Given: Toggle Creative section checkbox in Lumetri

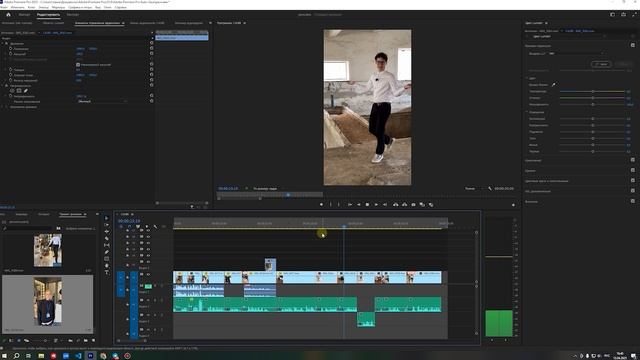Looking at the screenshot, I should coord(633,160).
